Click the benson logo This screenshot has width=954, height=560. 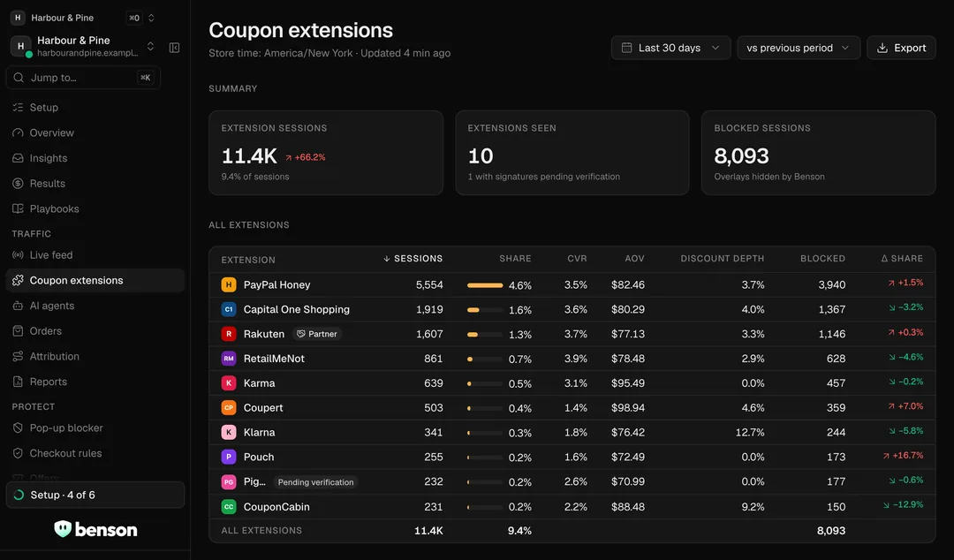(95, 529)
